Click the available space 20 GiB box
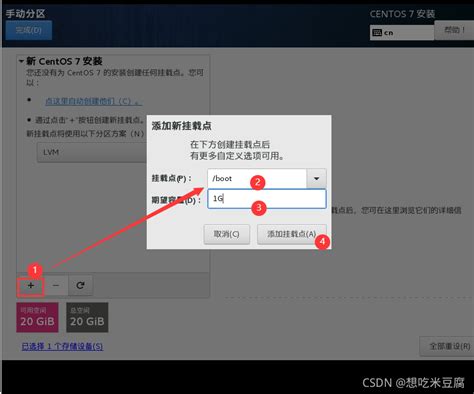This screenshot has height=394, width=474. (37, 317)
